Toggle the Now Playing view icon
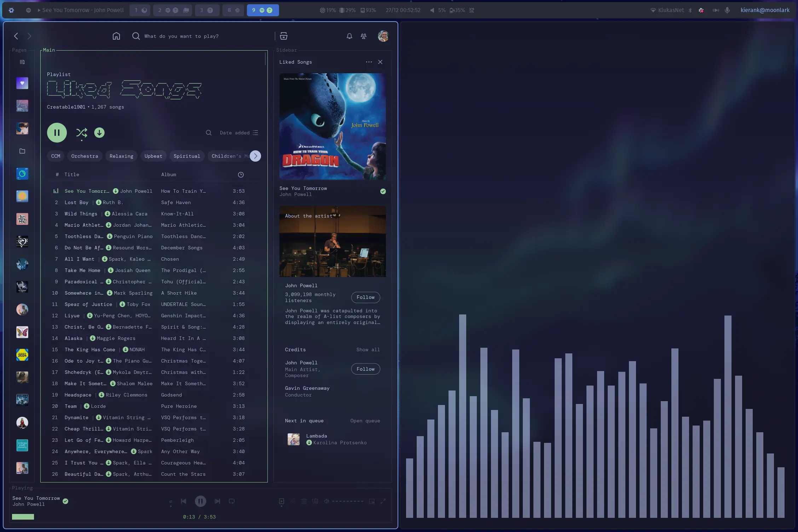Image resolution: width=798 pixels, height=532 pixels. tap(281, 501)
